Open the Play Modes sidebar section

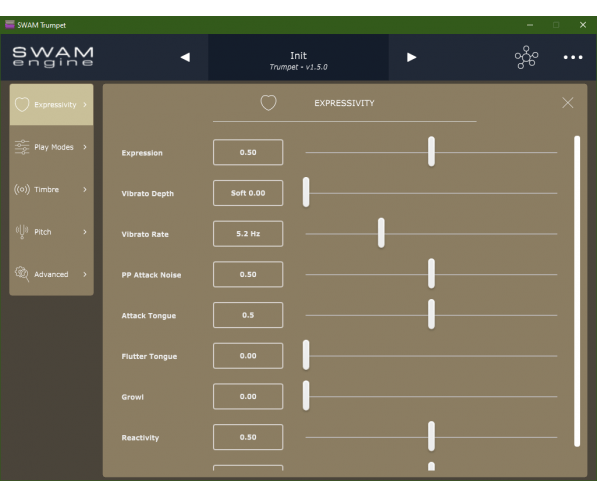(x=51, y=147)
